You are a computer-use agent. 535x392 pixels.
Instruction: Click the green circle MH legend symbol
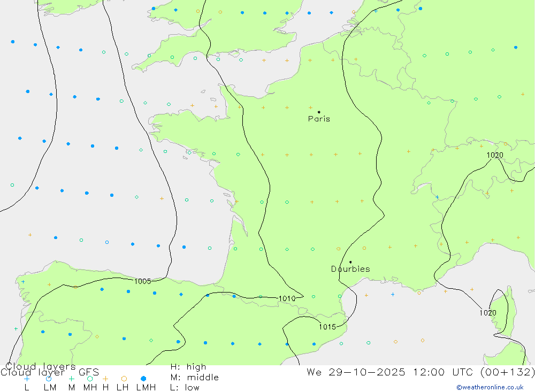[90, 379]
